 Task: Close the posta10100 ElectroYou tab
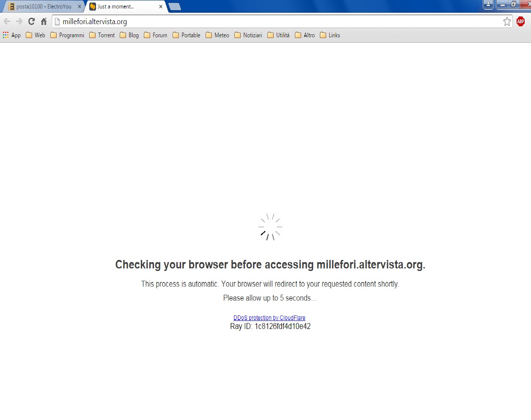click(79, 7)
